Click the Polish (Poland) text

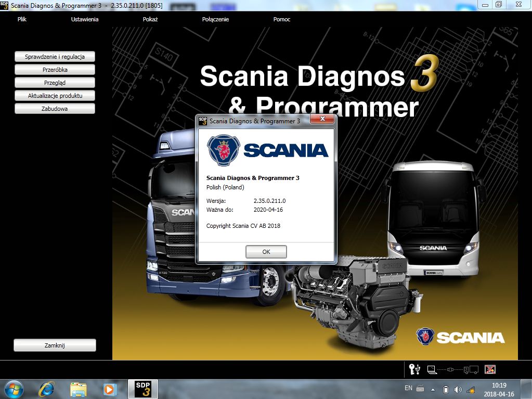pos(225,187)
